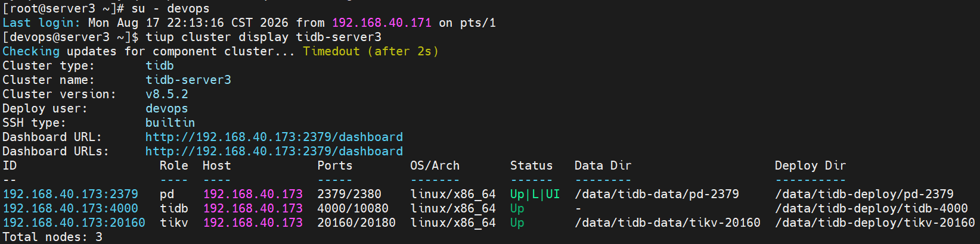The image size is (980, 244).
Task: Click the /data/tidb-deploy/tikv-20160 deploy path
Action: coord(874,223)
